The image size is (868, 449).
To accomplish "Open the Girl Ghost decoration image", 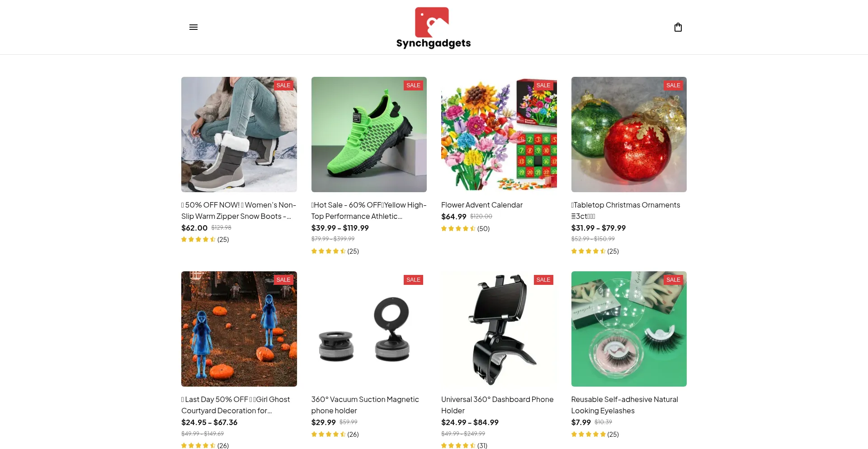I will pos(239,329).
